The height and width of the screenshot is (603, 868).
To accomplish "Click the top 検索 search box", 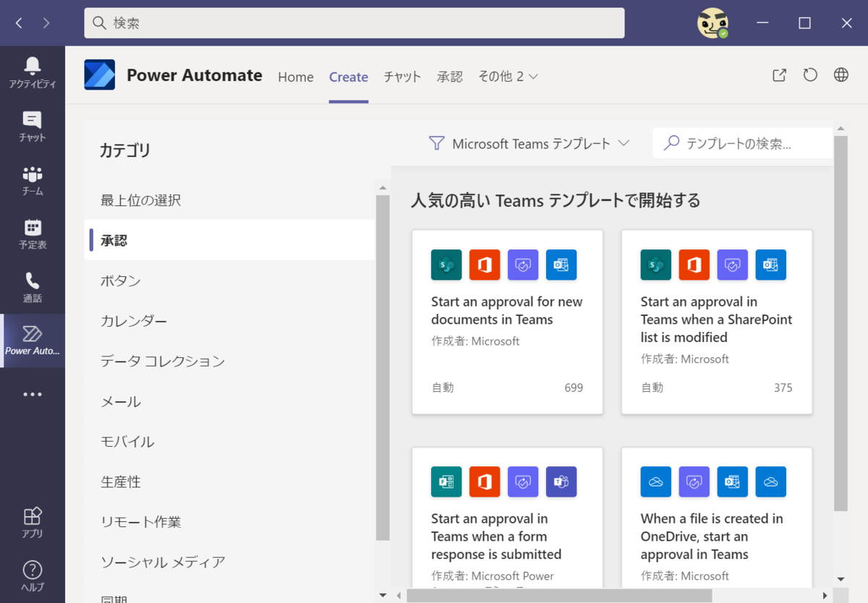I will tap(354, 23).
